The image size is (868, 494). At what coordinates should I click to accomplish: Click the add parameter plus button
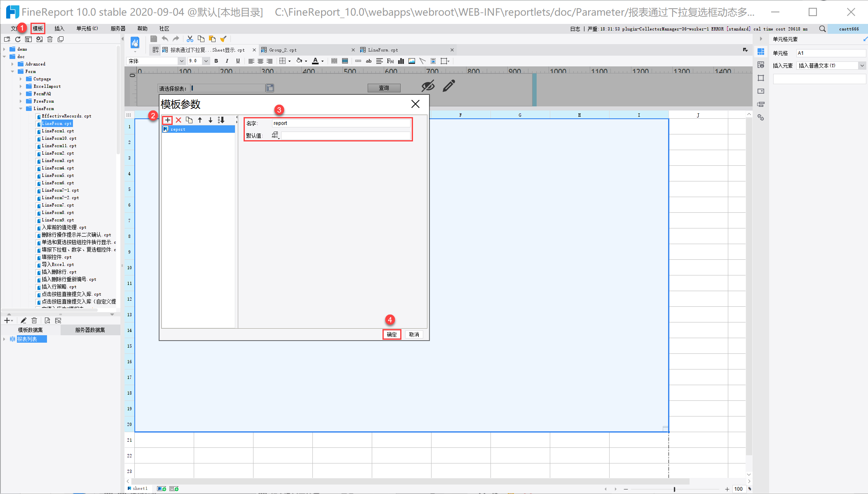pos(168,120)
